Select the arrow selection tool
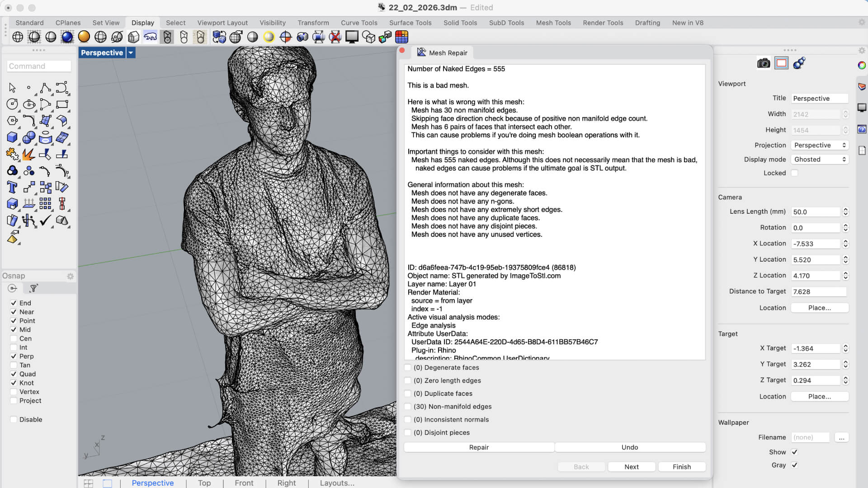The width and height of the screenshot is (868, 488). pos(12,87)
